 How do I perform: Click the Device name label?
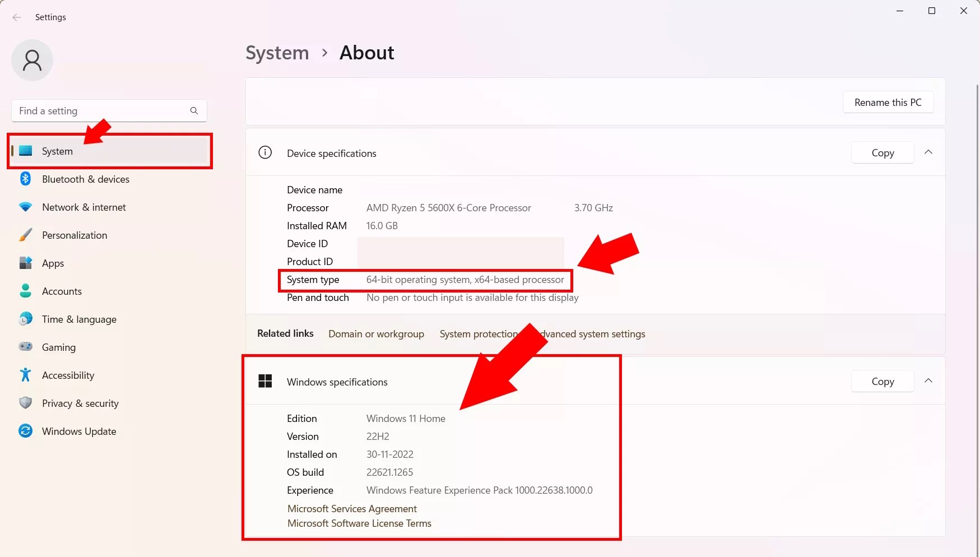(x=314, y=190)
